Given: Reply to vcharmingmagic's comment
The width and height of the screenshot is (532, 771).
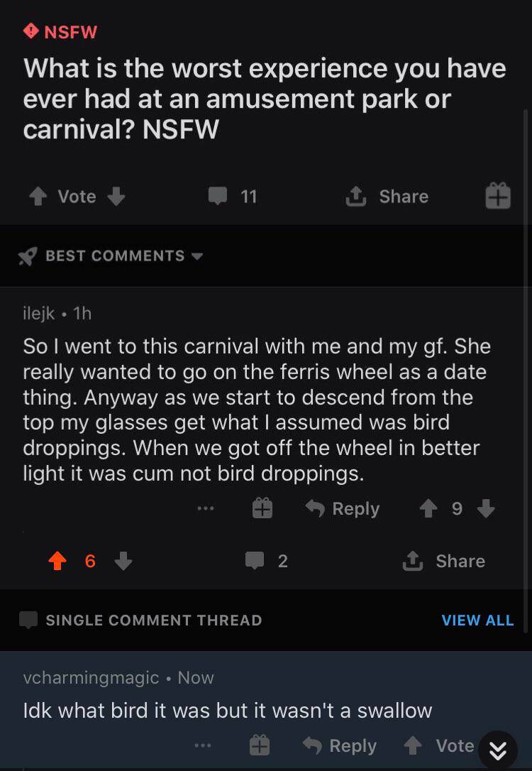Looking at the screenshot, I should 339,745.
